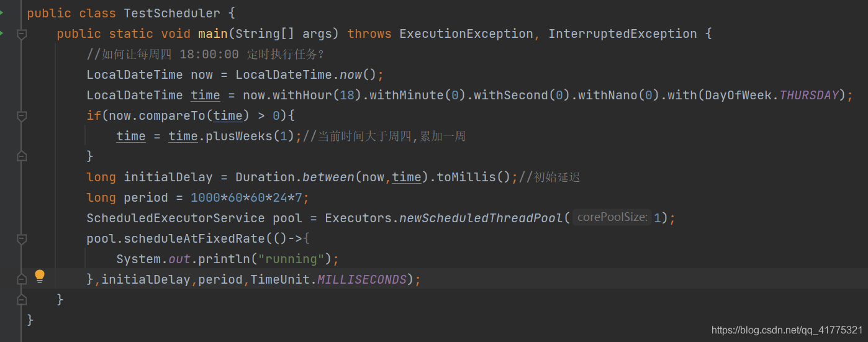Screen dimensions: 868x342
Task: Click the System class in println line
Action: tap(138, 259)
